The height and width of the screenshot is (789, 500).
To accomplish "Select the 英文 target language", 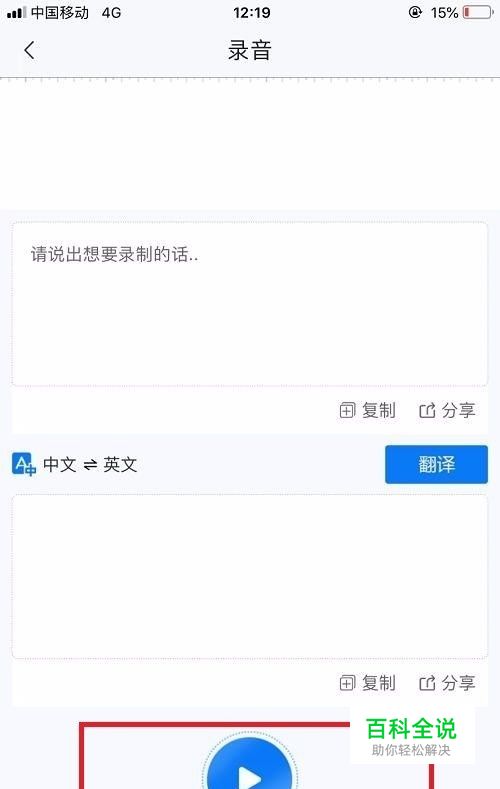I will click(120, 464).
